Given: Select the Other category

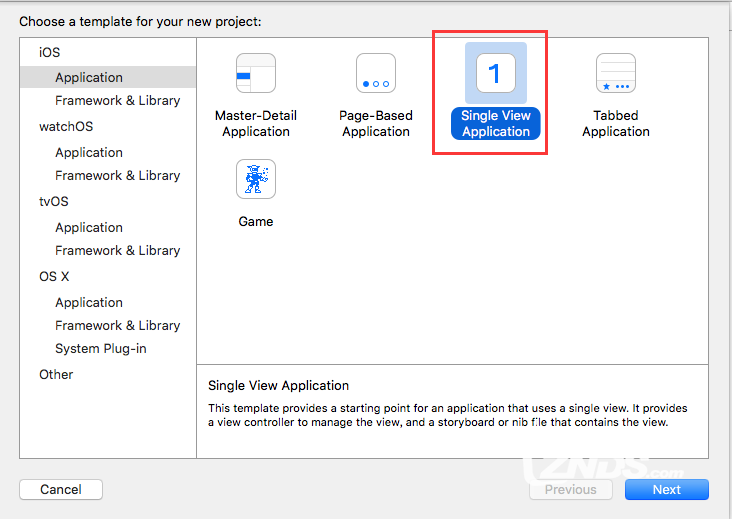Looking at the screenshot, I should (56, 374).
